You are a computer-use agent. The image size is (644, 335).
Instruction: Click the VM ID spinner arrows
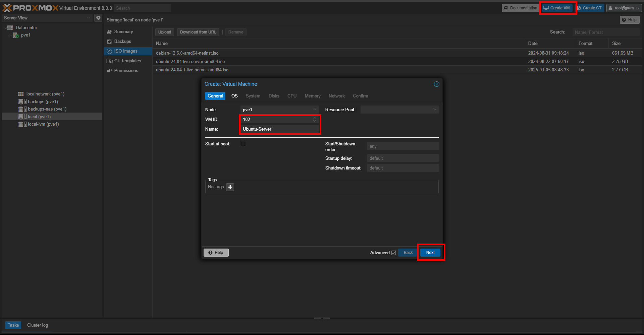315,119
